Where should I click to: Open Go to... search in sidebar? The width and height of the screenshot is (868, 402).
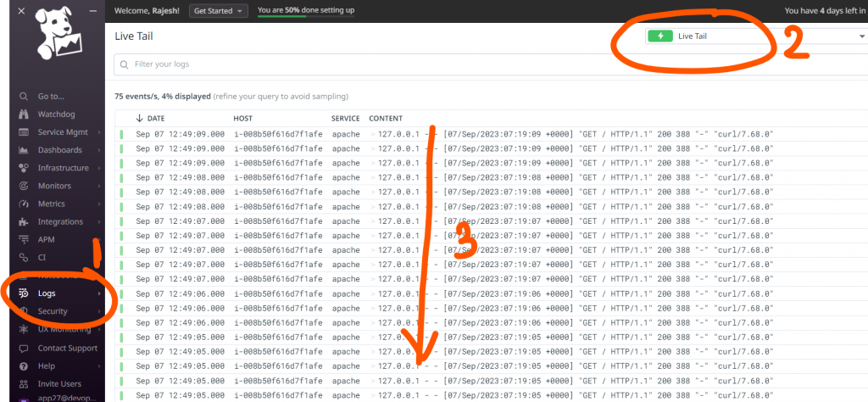50,97
